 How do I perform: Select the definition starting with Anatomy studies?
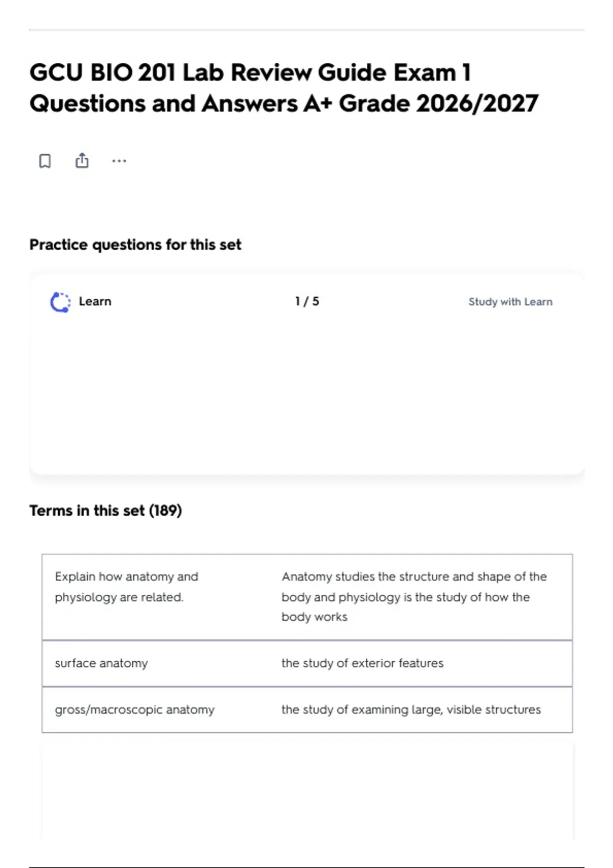[x=414, y=596]
